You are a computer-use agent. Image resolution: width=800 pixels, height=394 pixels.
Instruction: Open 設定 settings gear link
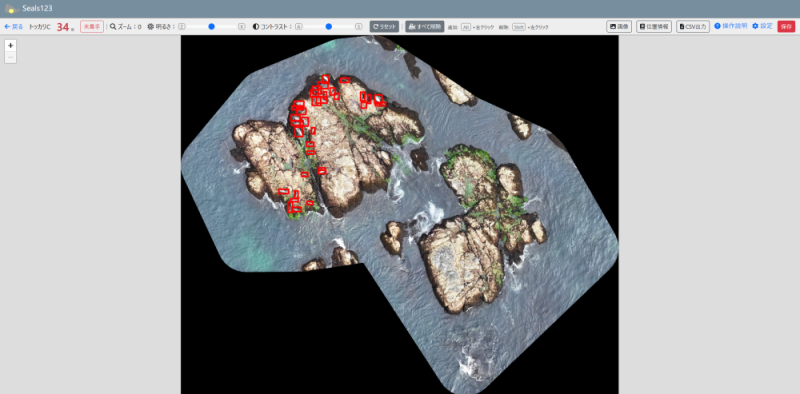[x=762, y=26]
